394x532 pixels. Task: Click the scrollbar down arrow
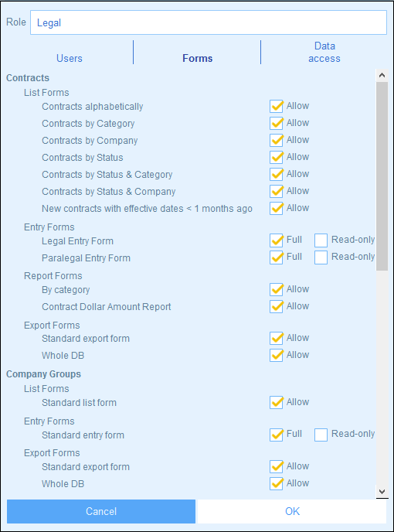point(382,492)
